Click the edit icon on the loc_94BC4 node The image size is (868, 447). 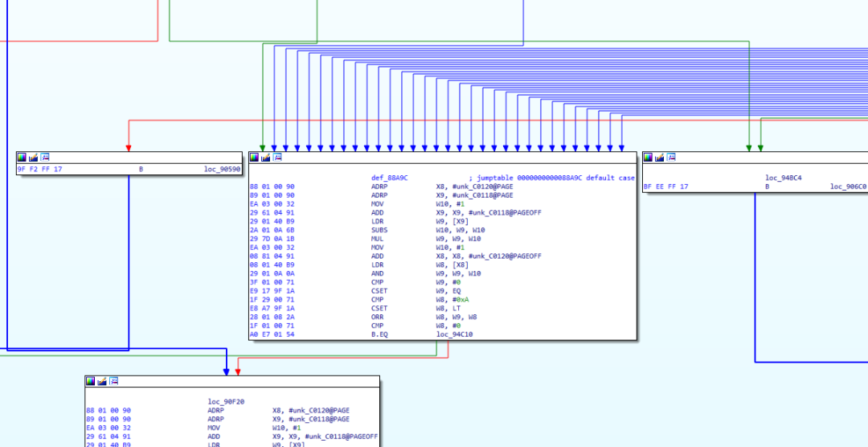pos(660,158)
